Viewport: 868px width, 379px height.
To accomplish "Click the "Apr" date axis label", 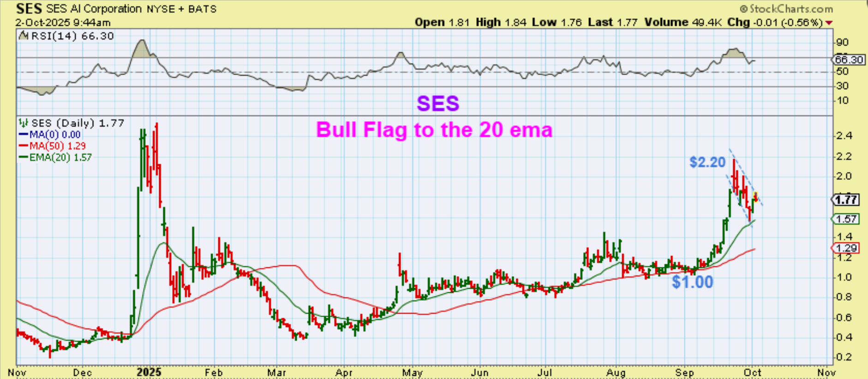I will [344, 372].
